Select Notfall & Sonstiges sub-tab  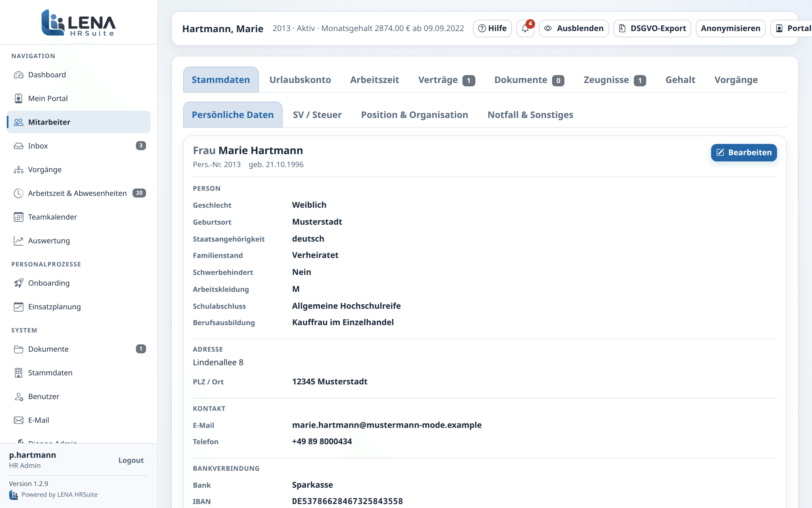tap(530, 115)
